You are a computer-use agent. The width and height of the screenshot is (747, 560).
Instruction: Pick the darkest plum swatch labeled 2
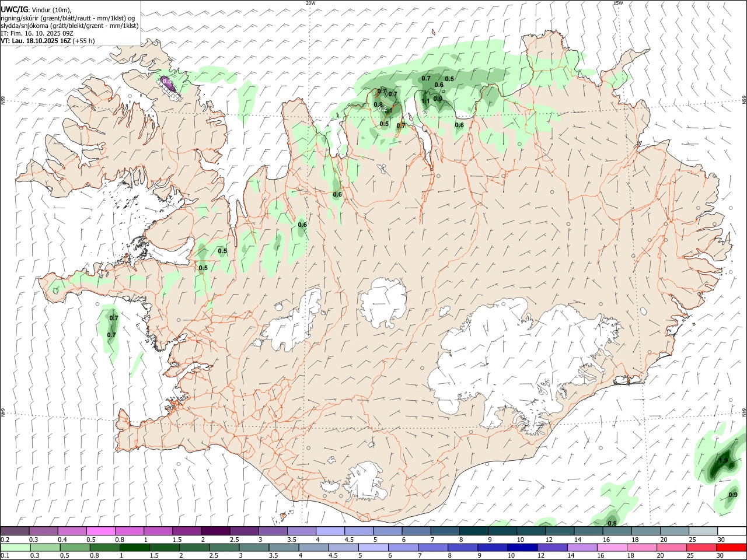pyautogui.click(x=215, y=531)
